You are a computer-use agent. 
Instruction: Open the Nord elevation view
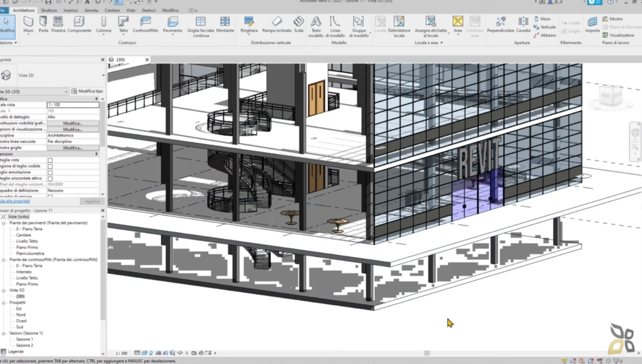coord(21,315)
